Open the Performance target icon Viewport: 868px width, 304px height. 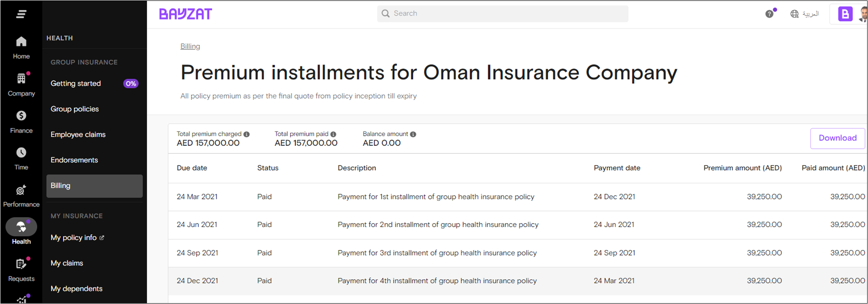coord(21,190)
